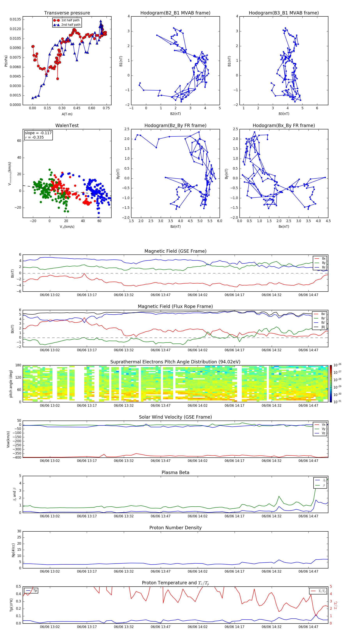Click the 'Vx' legend entry

coord(320,424)
